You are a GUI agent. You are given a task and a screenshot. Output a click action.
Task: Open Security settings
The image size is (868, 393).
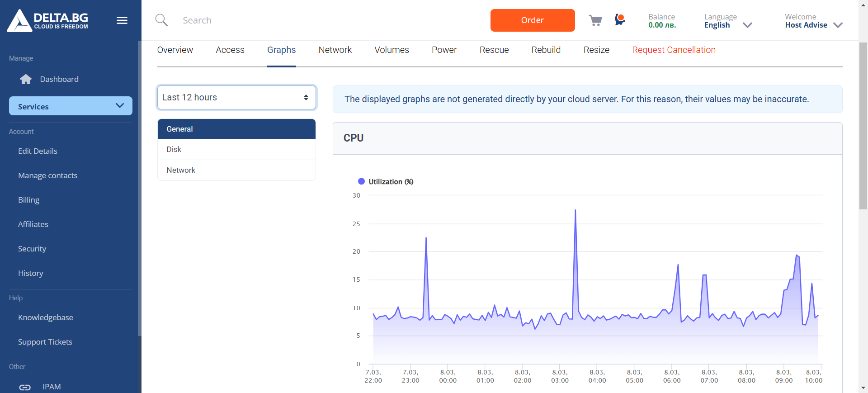click(32, 249)
